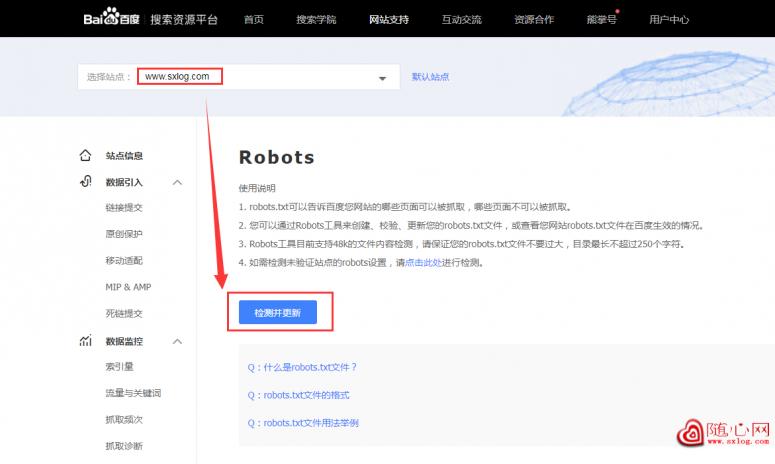Click the 数据引入 link icon
This screenshot has height=464, width=775.
[86, 182]
